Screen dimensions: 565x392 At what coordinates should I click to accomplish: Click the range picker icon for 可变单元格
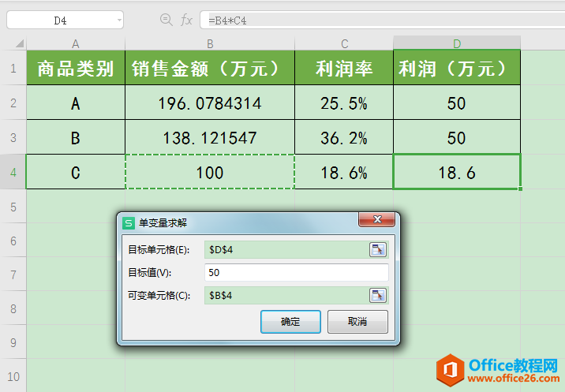coord(378,296)
